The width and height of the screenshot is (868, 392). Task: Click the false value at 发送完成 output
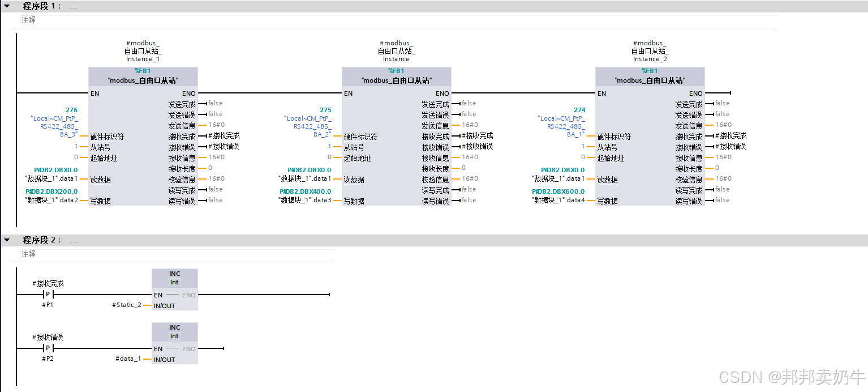pos(216,103)
